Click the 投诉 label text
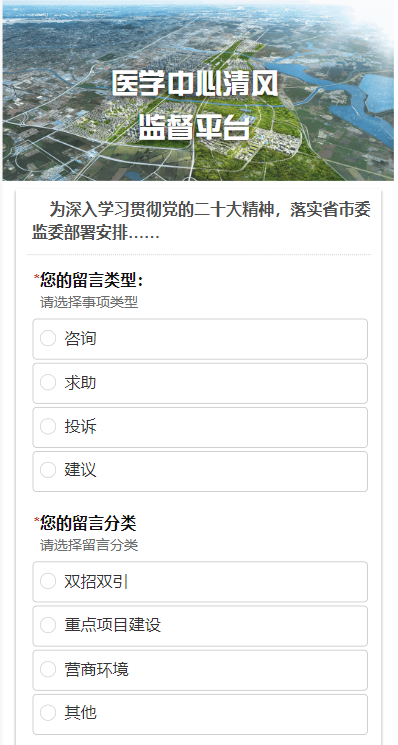Image resolution: width=398 pixels, height=745 pixels. (x=80, y=426)
